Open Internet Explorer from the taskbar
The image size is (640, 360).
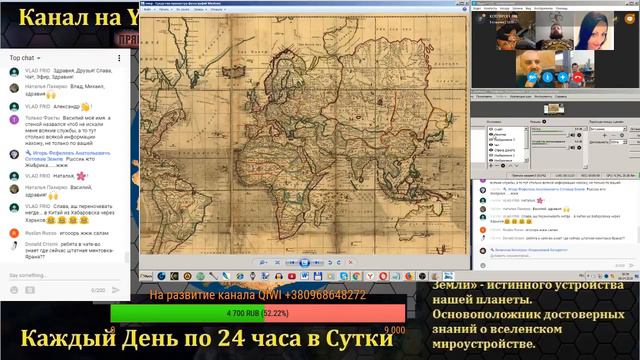pyautogui.click(x=240, y=276)
